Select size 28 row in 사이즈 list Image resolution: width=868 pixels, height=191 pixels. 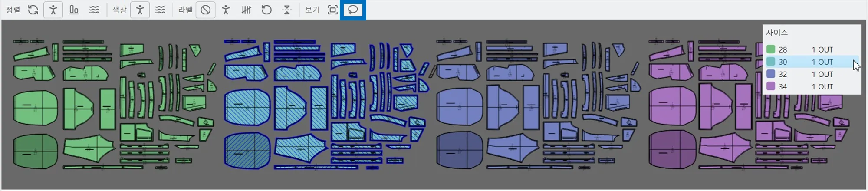click(812, 49)
